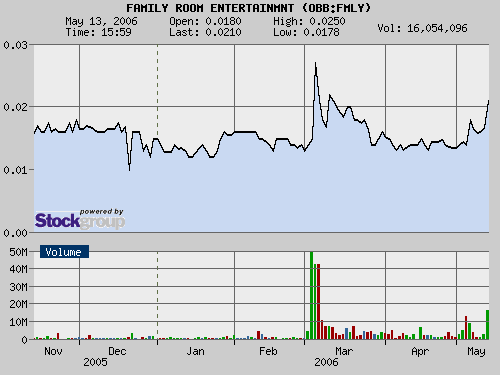Click the 0.03 price axis label
This screenshot has height=375, width=500.
15,45
